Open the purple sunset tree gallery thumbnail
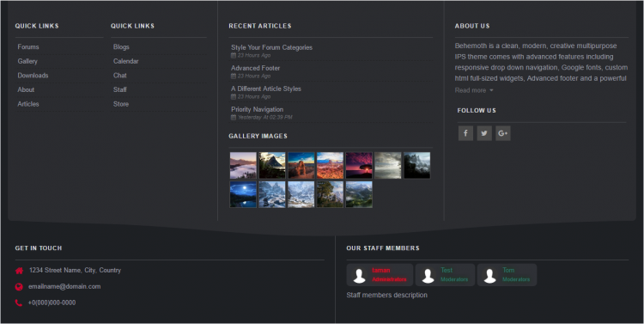Screen dimensions: 644x324 [x=359, y=165]
